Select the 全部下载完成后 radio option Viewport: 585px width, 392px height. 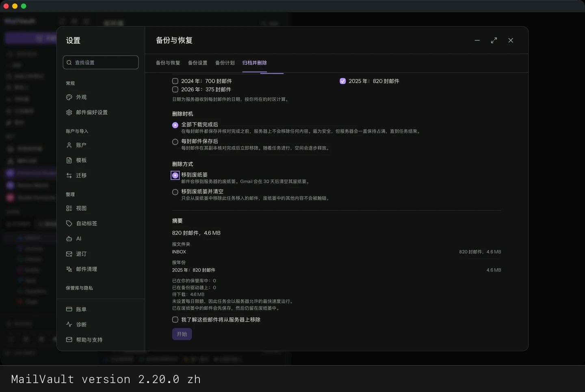[x=175, y=125]
